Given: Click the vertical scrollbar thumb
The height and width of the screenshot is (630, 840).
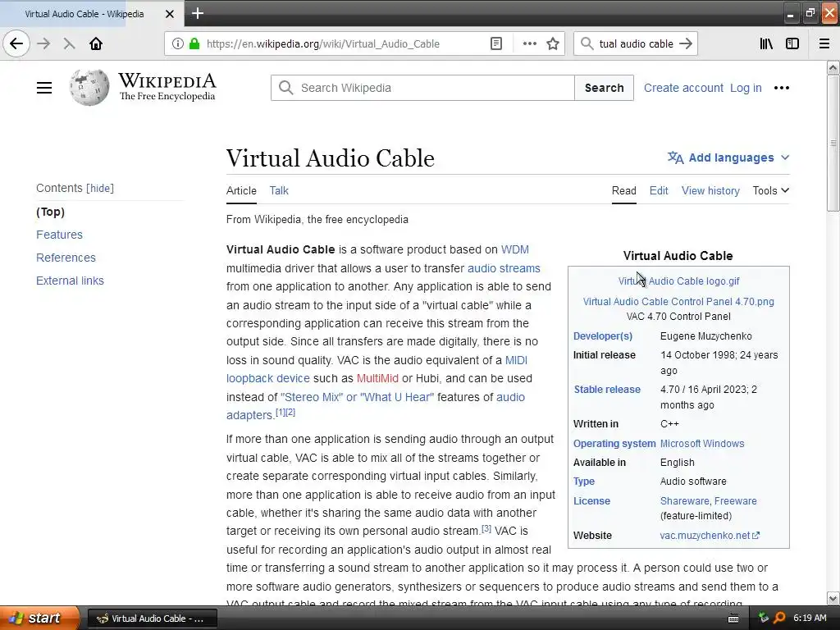Looking at the screenshot, I should pos(833,143).
